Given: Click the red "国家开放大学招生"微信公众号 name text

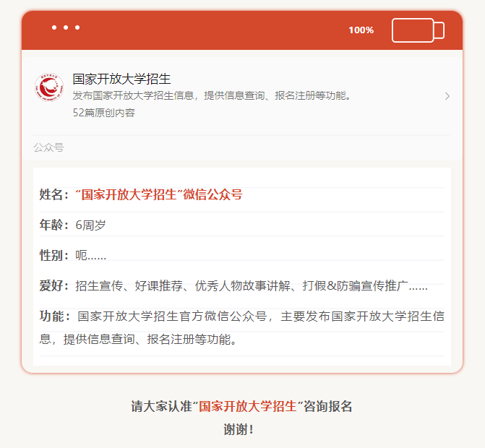Looking at the screenshot, I should click(159, 195).
